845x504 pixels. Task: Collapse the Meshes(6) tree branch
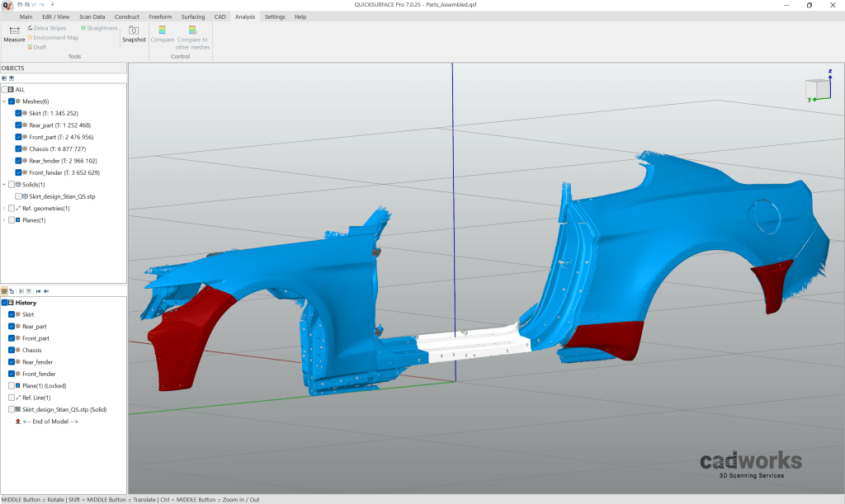pyautogui.click(x=5, y=101)
